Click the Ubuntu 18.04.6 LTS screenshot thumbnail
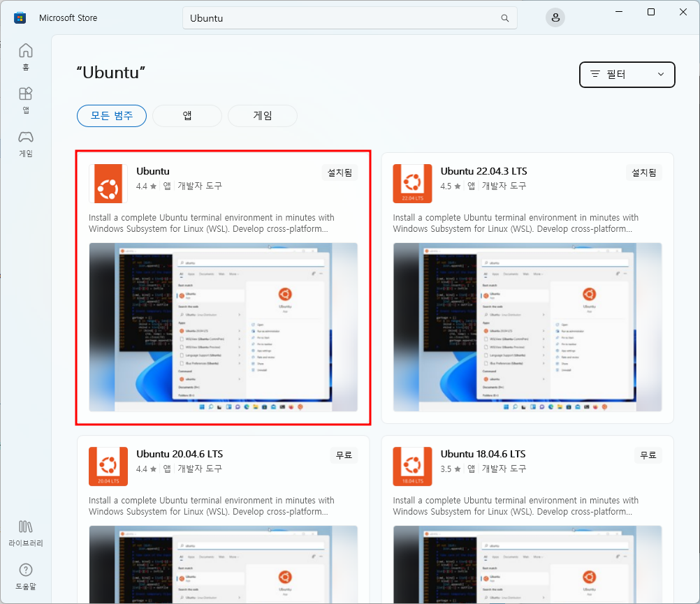700x604 pixels. [x=527, y=564]
